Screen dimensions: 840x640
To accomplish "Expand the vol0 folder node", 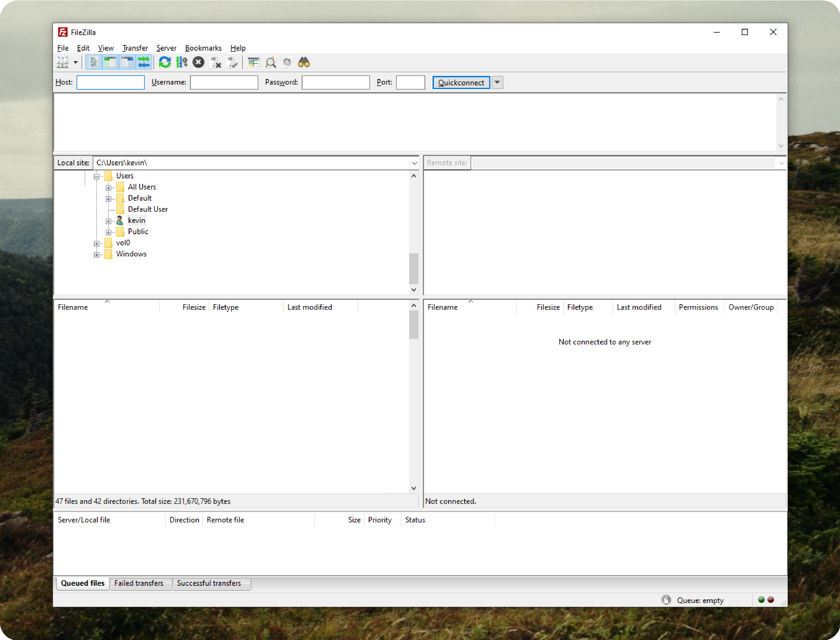I will (x=97, y=243).
